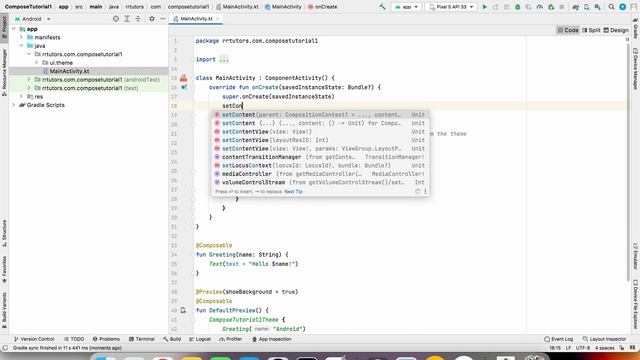Open the Profile app speedometer icon

click(x=540, y=7)
